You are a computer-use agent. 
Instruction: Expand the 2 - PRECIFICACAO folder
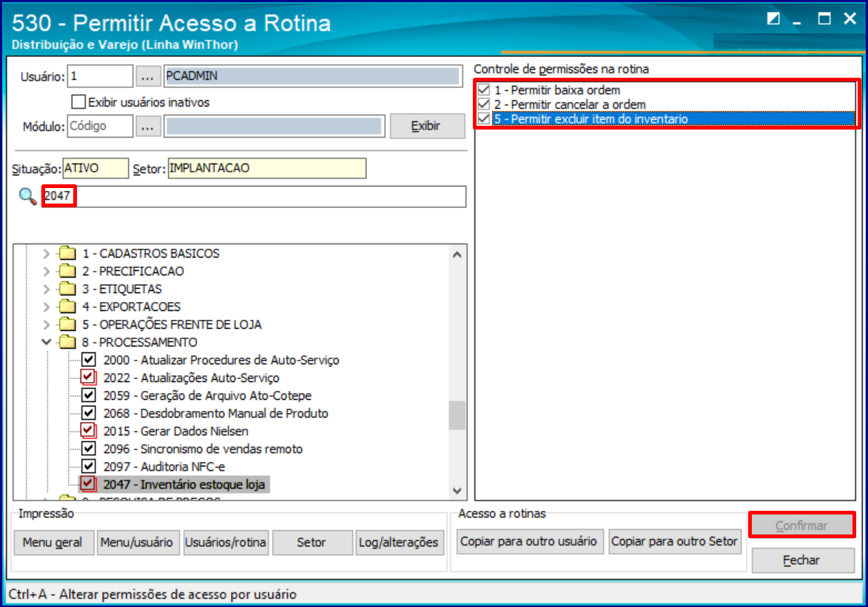pos(47,272)
